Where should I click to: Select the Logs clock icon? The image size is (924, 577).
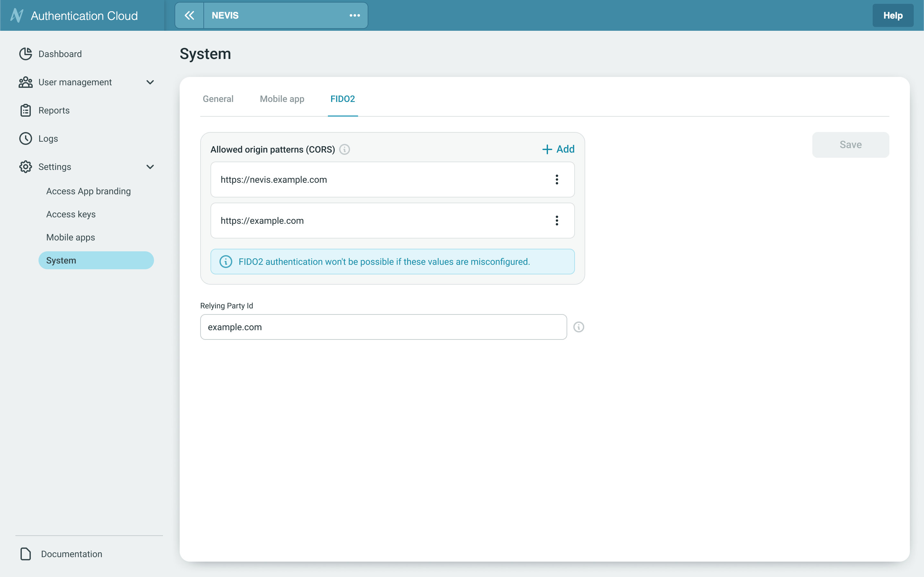coord(25,138)
